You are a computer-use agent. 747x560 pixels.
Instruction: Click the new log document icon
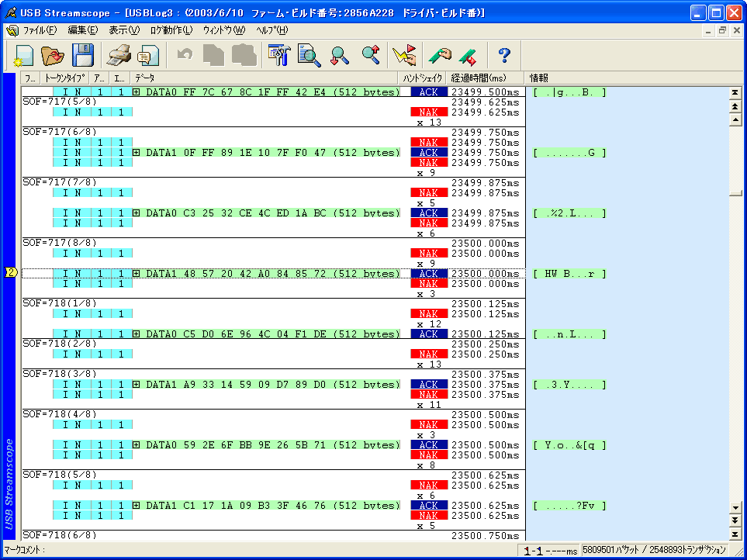click(24, 55)
